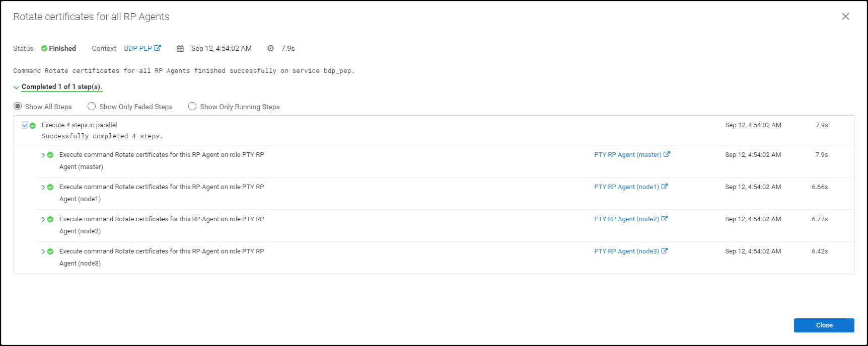Click the clock duration icon
The width and height of the screenshot is (868, 346).
pyautogui.click(x=270, y=49)
